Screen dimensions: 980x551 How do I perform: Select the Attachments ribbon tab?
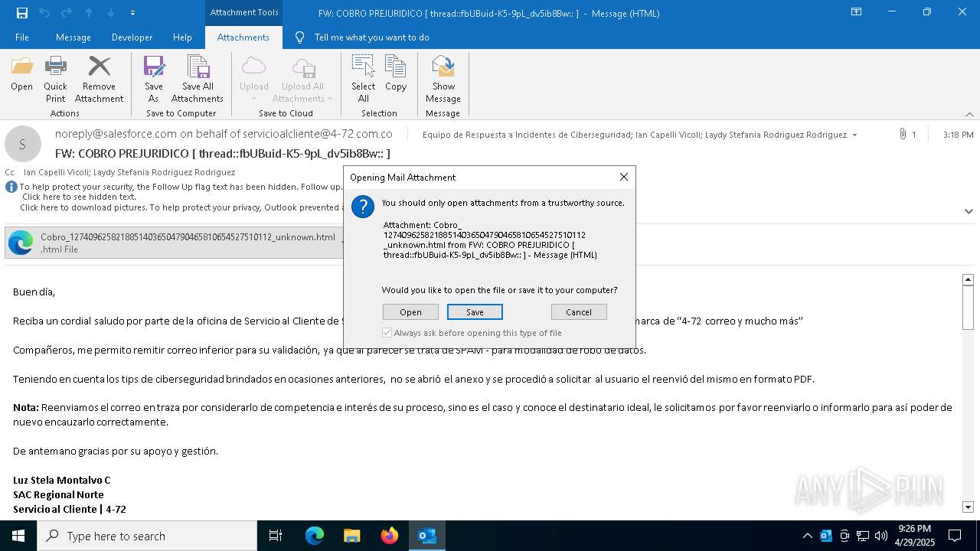click(243, 37)
